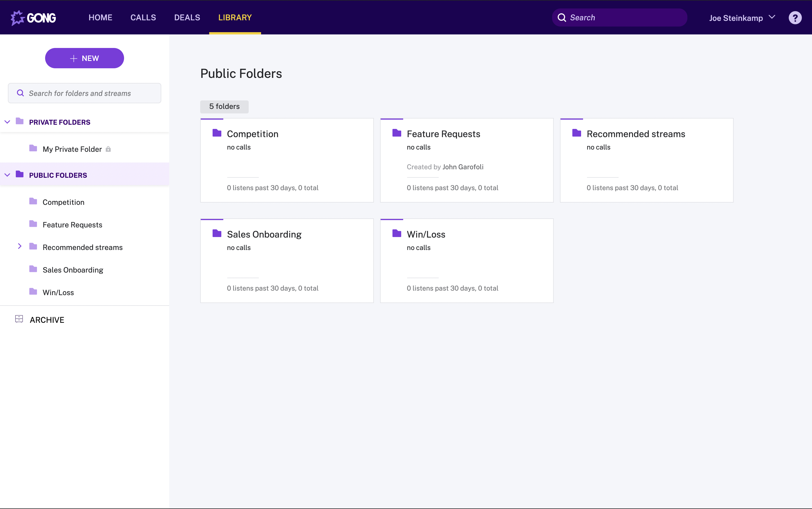Open John Garofoli creator link
Image resolution: width=812 pixels, height=509 pixels.
pos(463,167)
